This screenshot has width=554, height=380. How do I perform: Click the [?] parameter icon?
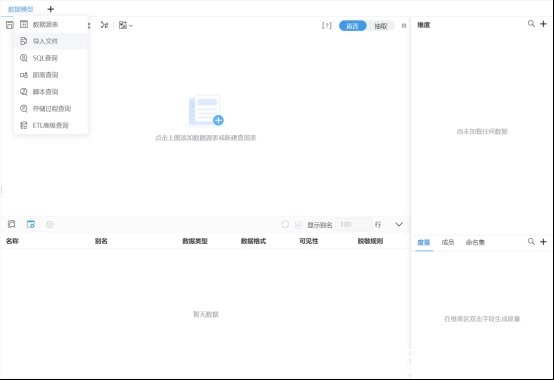pos(327,25)
